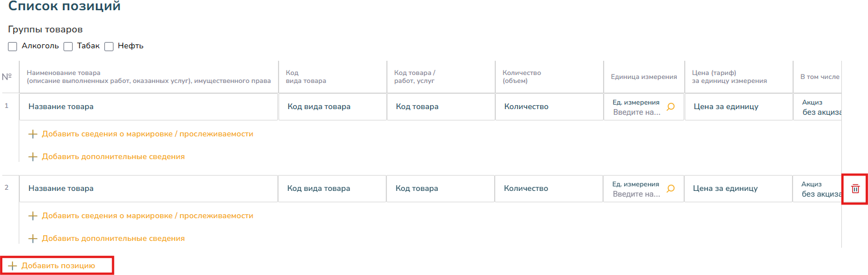Click row 2 'Количество' input field

[x=549, y=189]
